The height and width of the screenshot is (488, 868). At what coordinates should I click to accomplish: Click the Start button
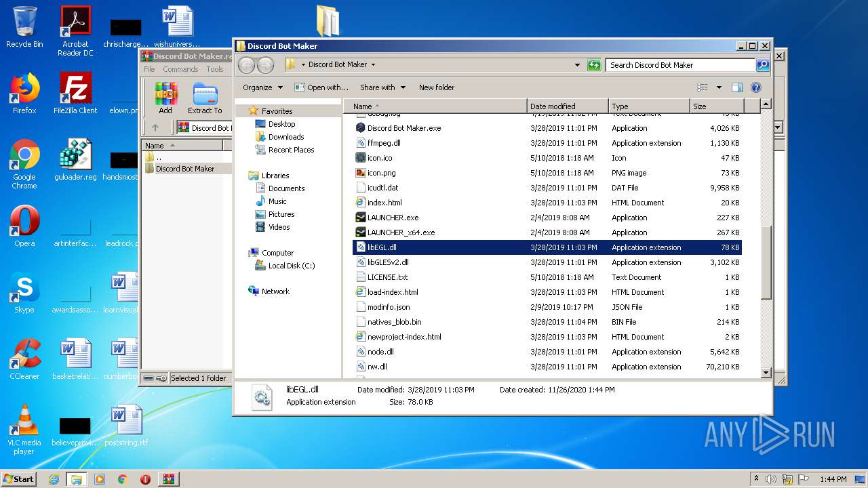[x=19, y=479]
